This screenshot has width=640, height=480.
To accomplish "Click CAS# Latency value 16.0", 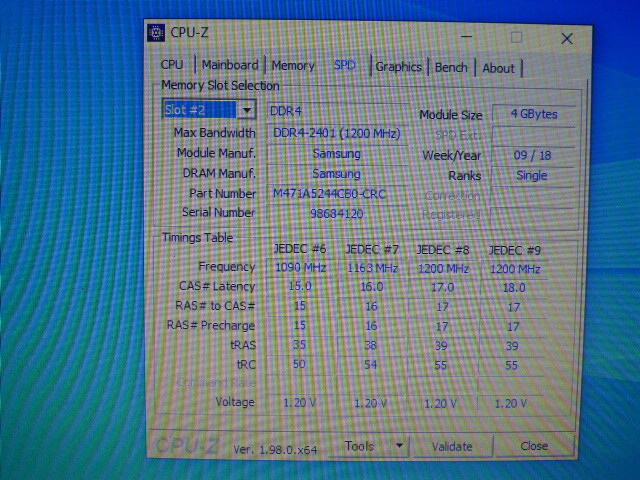I will click(x=372, y=287).
